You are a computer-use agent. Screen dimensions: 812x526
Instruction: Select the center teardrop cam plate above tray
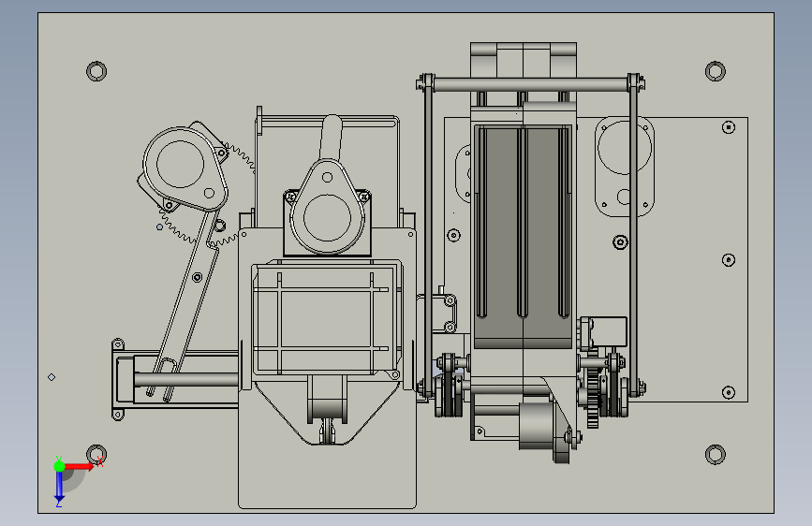point(327,207)
